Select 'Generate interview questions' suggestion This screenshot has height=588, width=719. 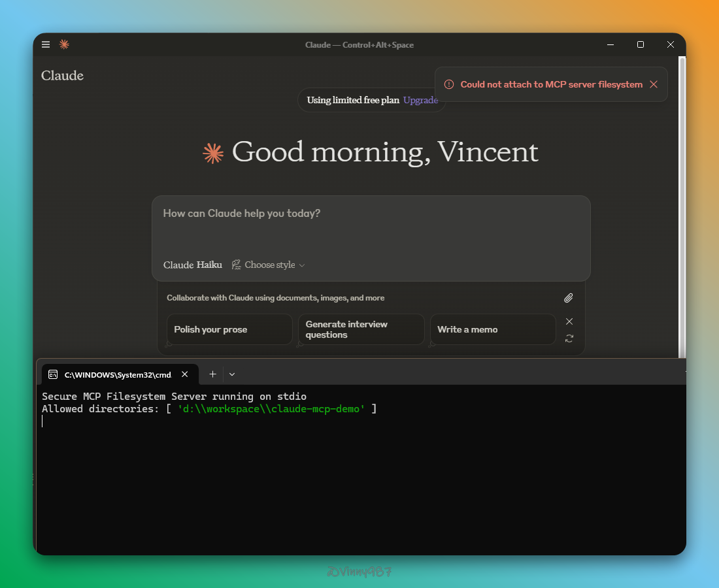361,329
